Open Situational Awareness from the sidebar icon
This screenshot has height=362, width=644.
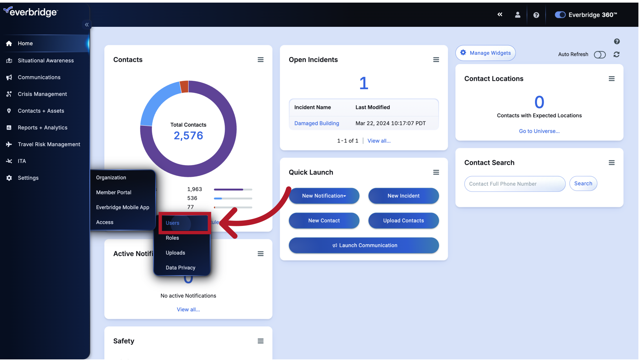9,60
